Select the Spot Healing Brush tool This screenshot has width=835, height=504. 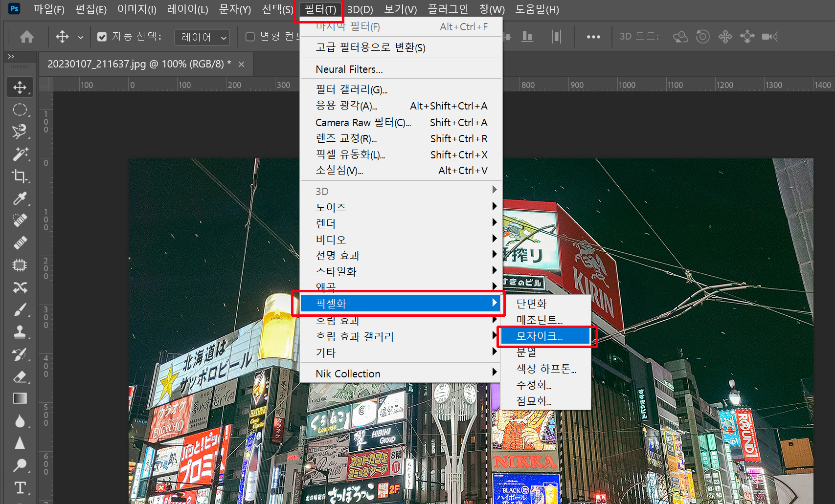[20, 220]
